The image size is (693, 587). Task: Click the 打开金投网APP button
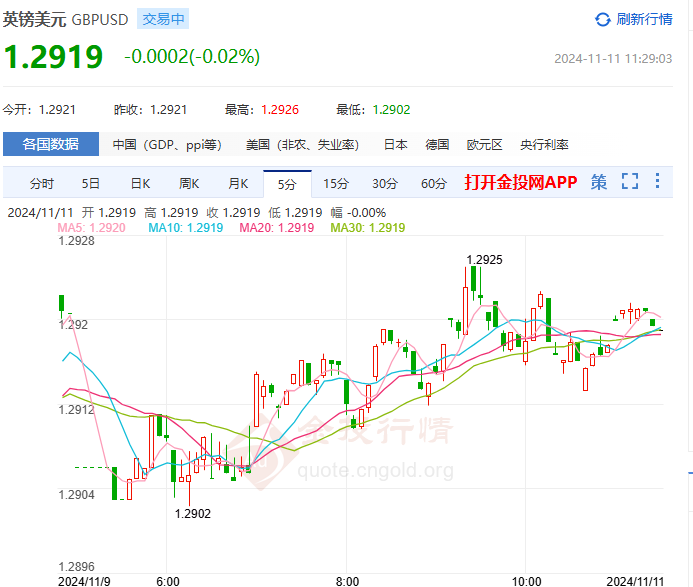click(x=520, y=182)
